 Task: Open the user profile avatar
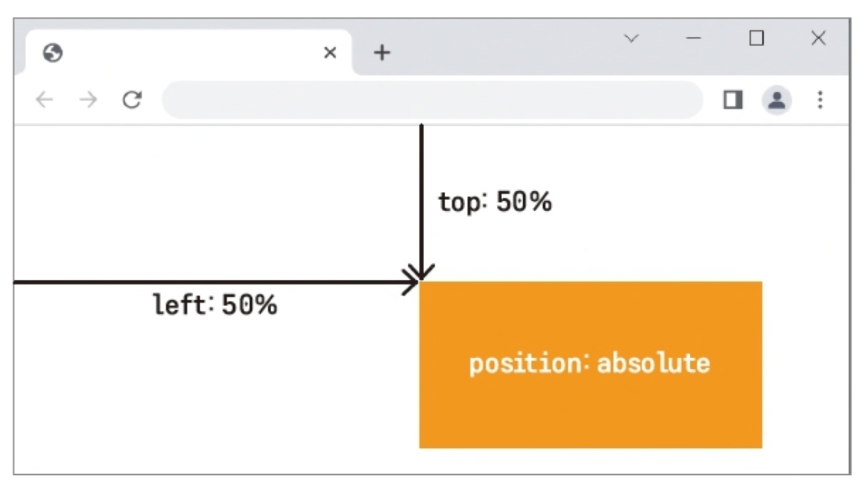click(776, 100)
